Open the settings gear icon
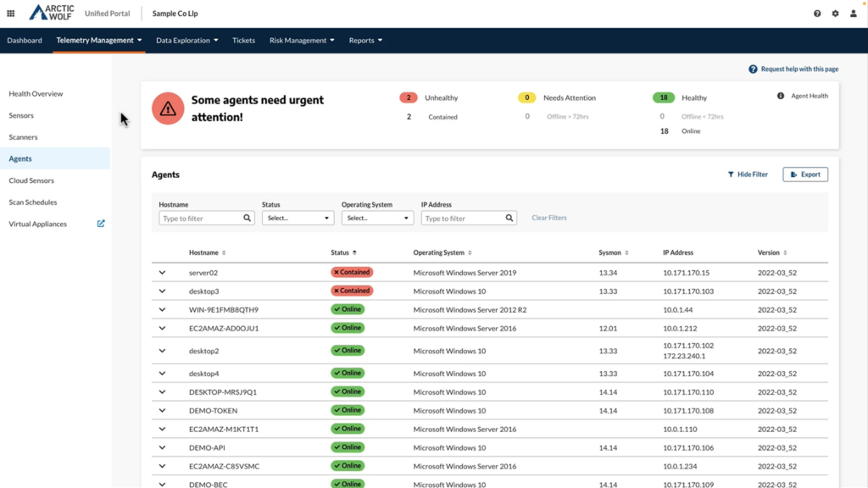 click(x=834, y=13)
